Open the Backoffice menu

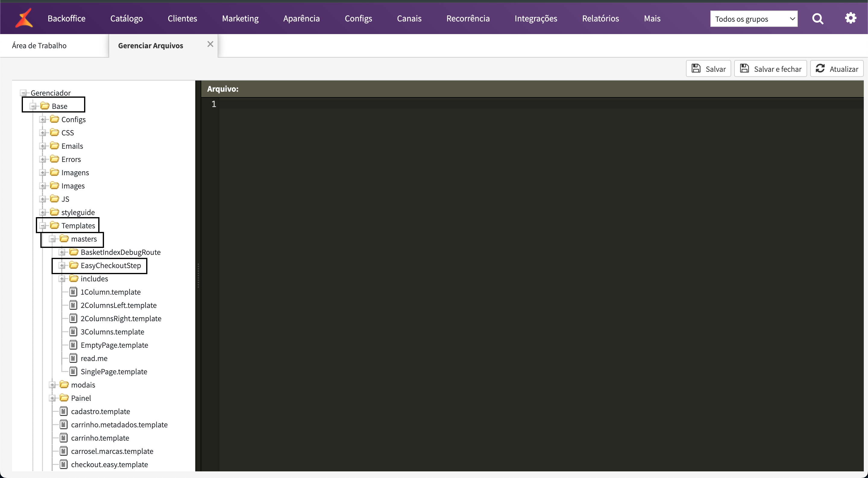(66, 18)
